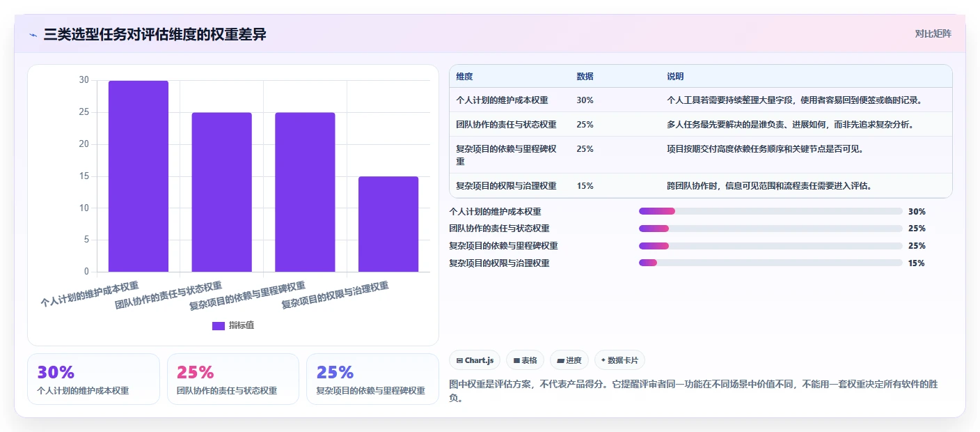980x432 pixels.
Task: Click the 30% progress bar for 个人计划的维护成本权重
Action: [x=770, y=211]
